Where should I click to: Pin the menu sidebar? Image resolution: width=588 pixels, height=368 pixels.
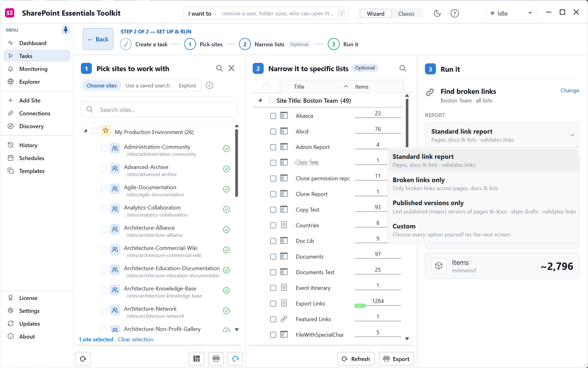click(65, 30)
